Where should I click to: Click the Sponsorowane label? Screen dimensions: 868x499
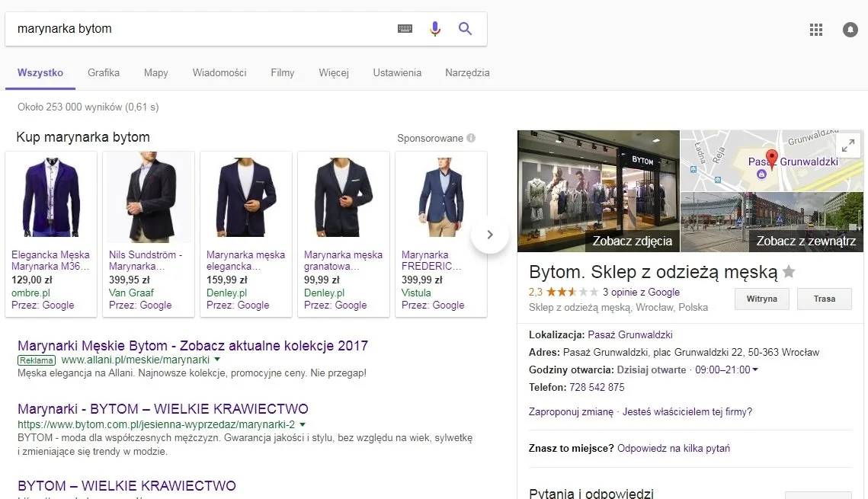click(x=430, y=139)
